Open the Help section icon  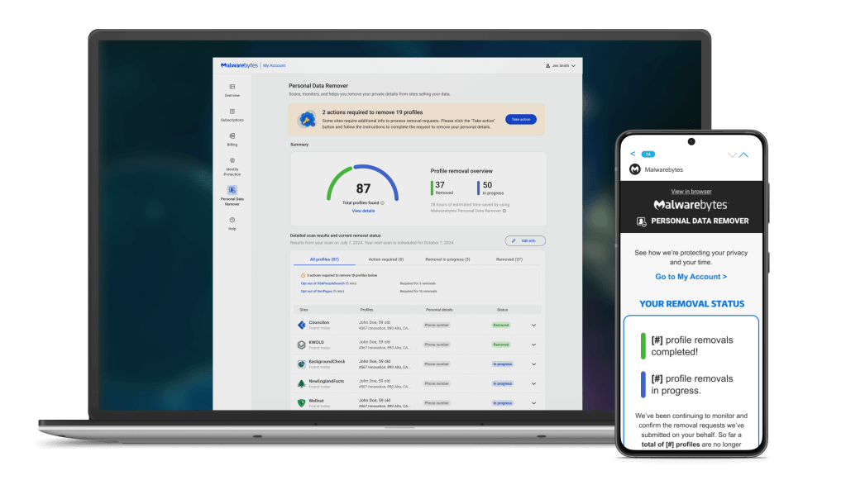232,220
